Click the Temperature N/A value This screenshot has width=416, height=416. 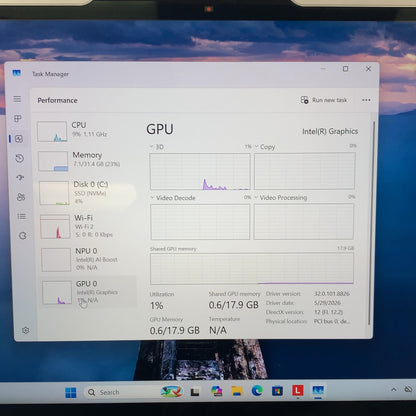click(218, 330)
